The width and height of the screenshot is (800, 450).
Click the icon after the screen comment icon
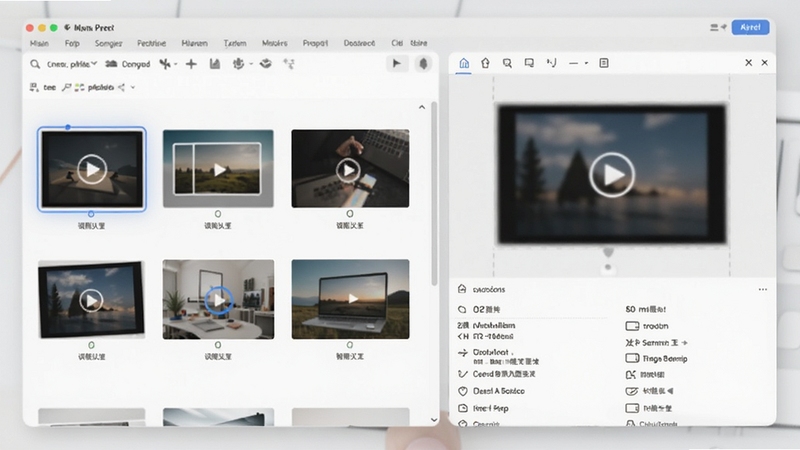[x=552, y=63]
